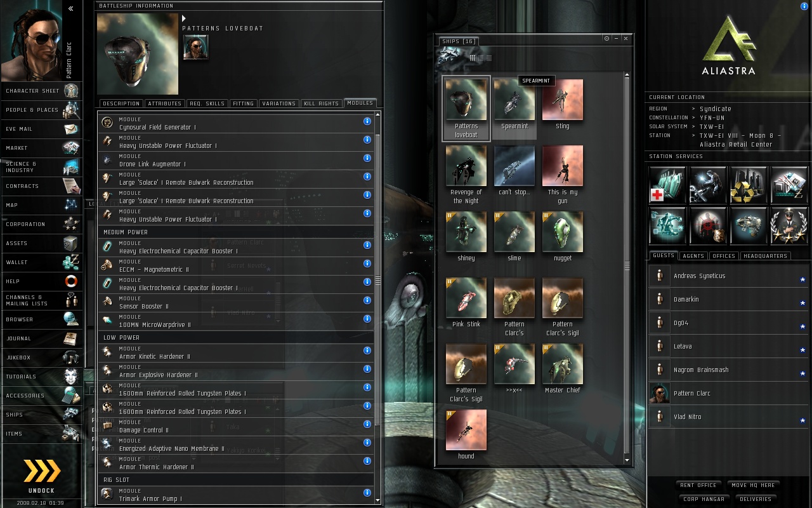Click the Undock button
Viewport: 812px width, 508px height.
pos(41,475)
